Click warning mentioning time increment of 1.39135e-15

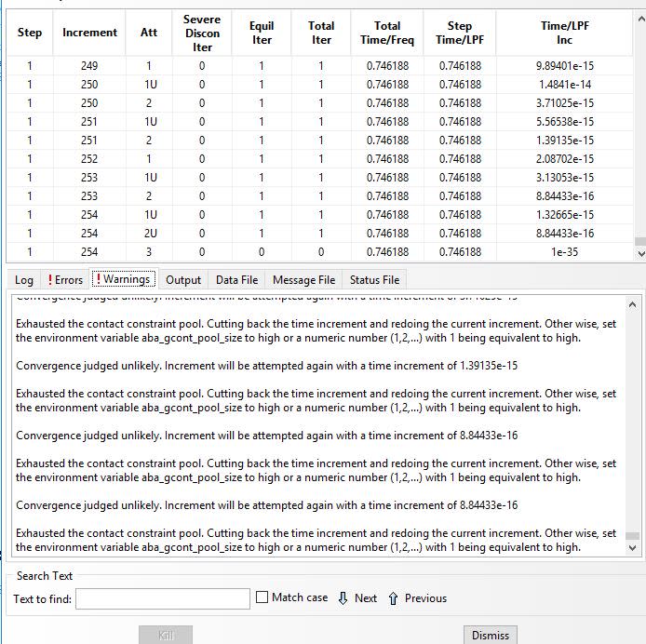tap(266, 366)
